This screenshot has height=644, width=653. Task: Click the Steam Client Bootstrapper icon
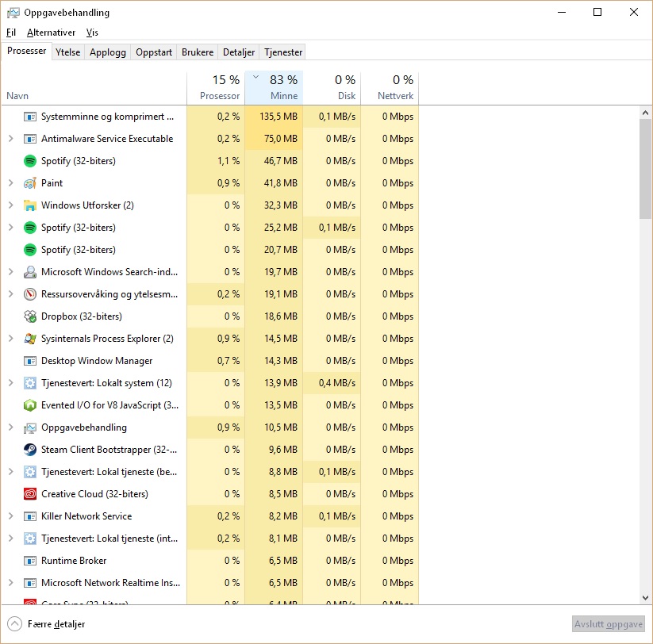[x=30, y=450]
